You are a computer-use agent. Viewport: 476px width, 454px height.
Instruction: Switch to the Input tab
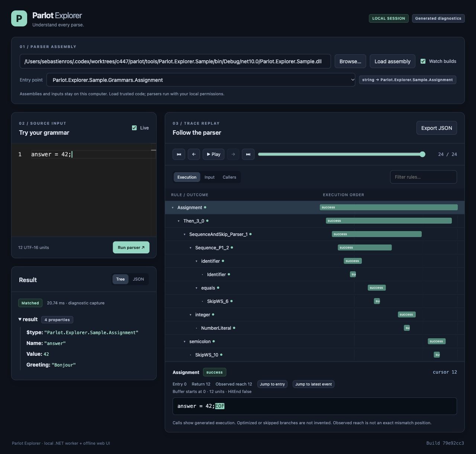(x=209, y=177)
